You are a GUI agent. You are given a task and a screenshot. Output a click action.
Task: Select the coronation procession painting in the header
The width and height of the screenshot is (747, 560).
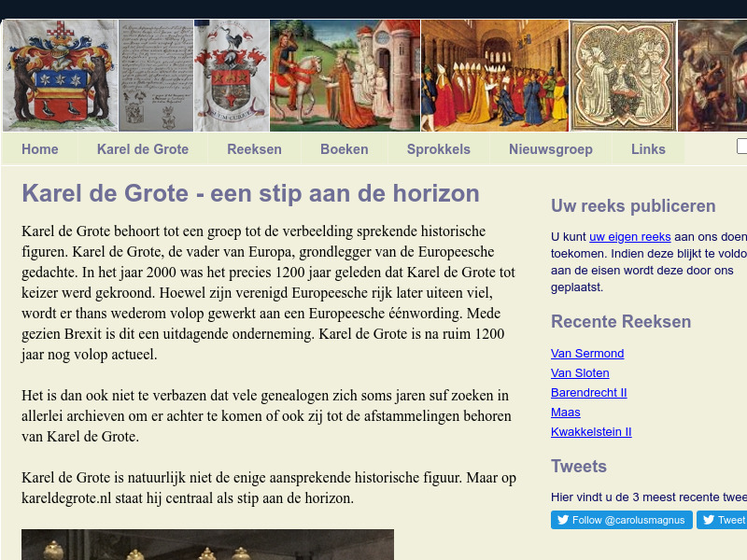(x=495, y=75)
